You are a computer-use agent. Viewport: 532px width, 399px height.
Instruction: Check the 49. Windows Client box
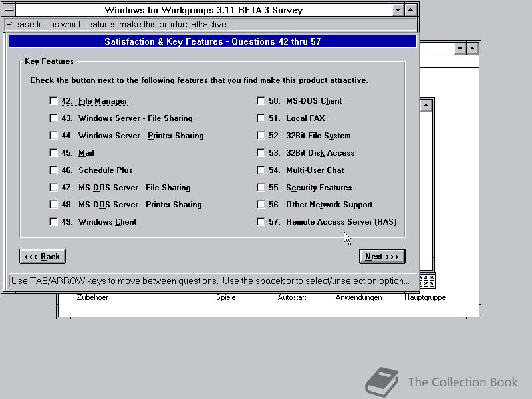coord(53,222)
